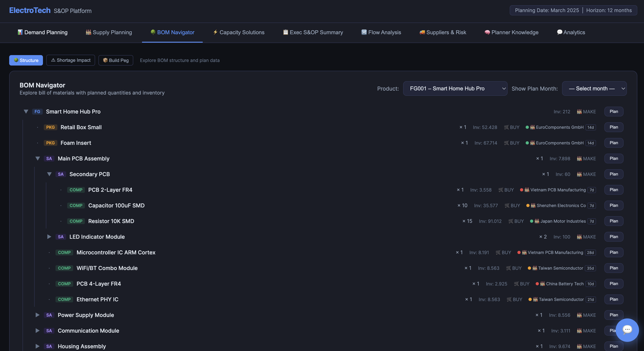The width and height of the screenshot is (644, 351).
Task: Switch to the Build Peg view
Action: coord(116,60)
